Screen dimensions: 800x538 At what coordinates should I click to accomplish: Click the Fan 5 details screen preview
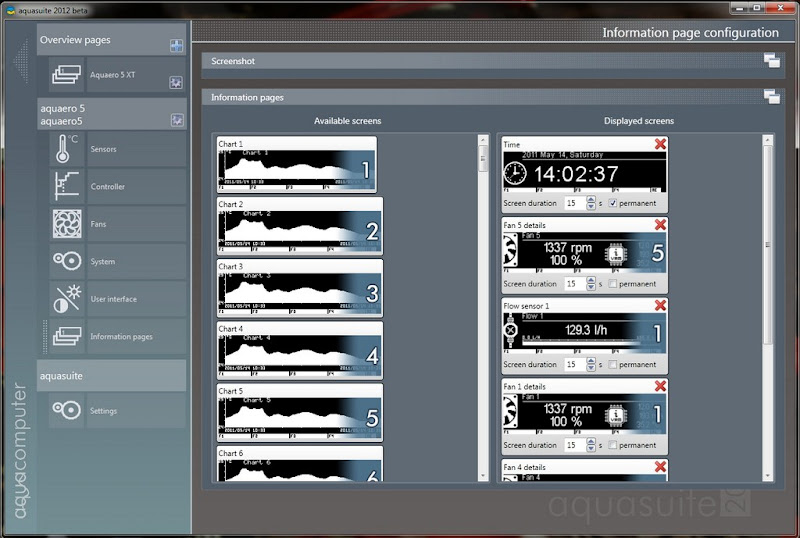pos(585,252)
